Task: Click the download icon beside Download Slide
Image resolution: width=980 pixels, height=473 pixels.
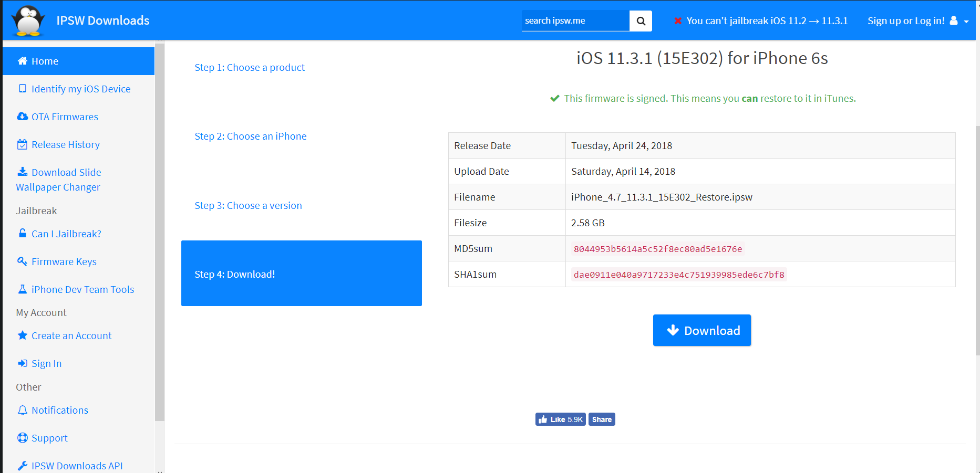Action: 22,172
